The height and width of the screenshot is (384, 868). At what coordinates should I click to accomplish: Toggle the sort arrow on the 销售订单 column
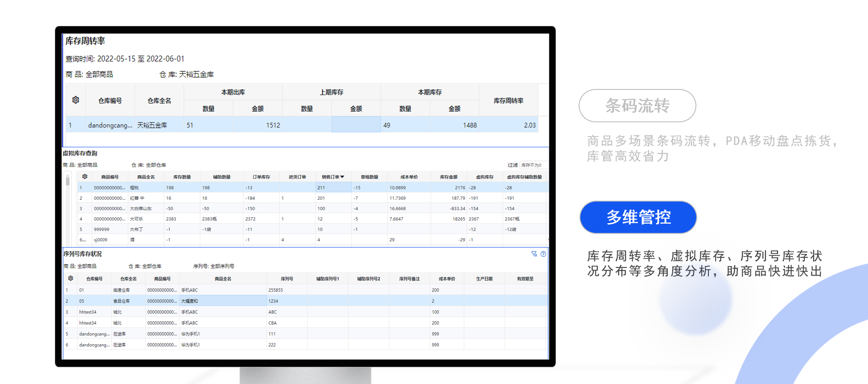pos(342,177)
